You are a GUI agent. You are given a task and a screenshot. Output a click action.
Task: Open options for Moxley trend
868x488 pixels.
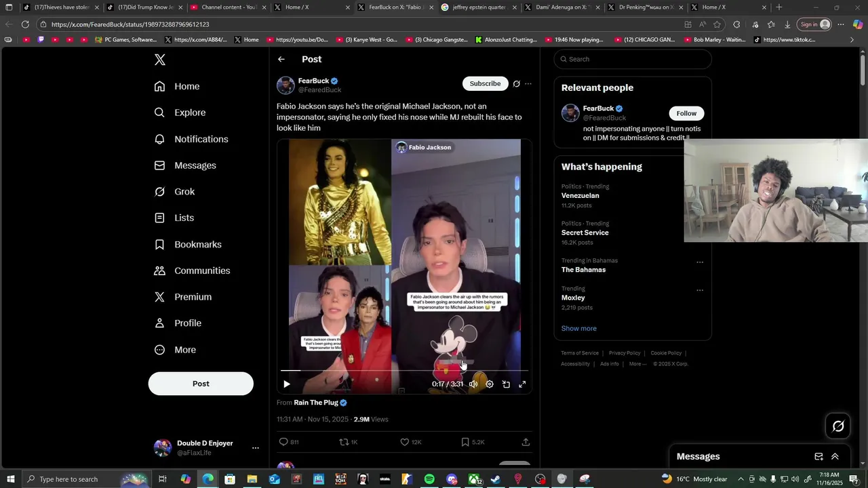point(700,290)
